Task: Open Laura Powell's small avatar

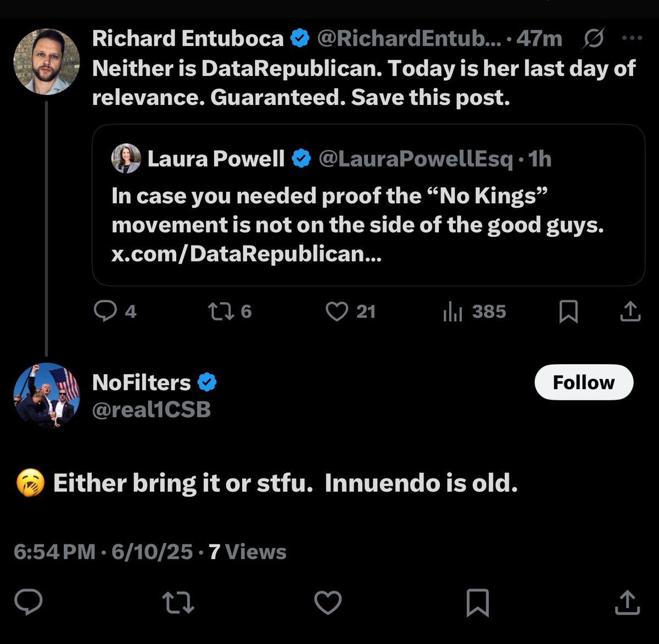Action: click(126, 159)
